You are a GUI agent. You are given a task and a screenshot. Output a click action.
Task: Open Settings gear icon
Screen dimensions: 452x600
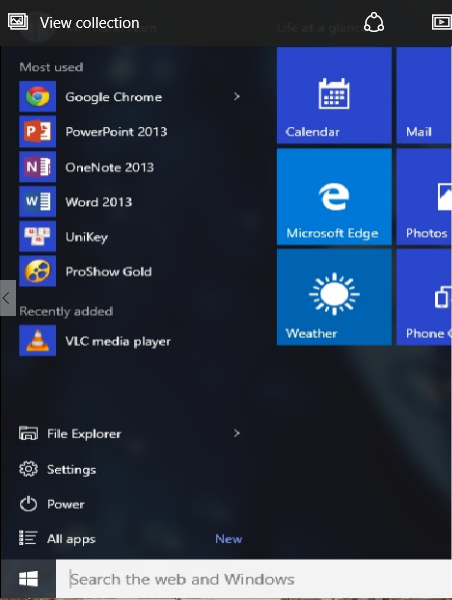[x=28, y=469]
